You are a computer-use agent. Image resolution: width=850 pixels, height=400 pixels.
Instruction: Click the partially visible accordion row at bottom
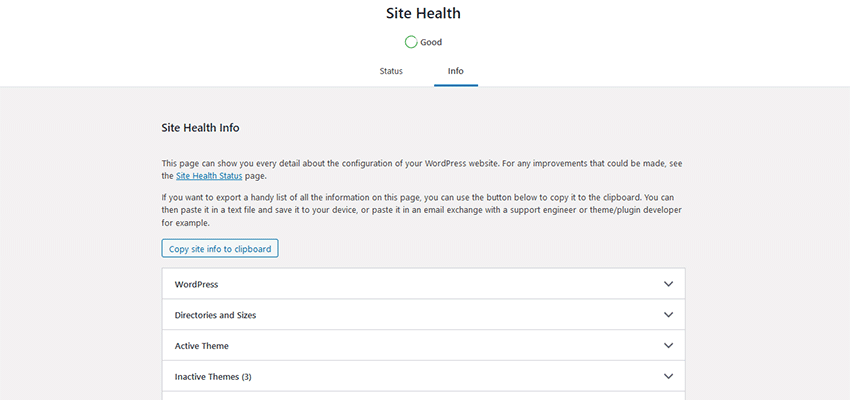tap(423, 396)
